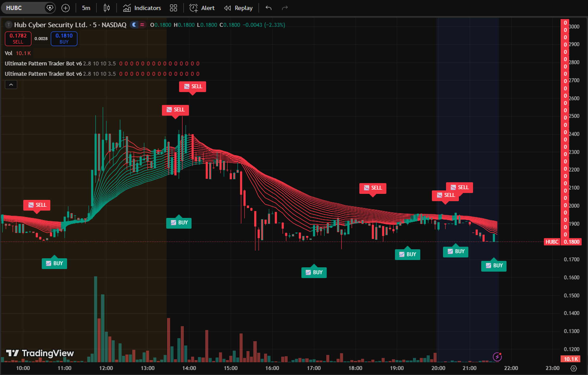Start bar Replay mode

[x=238, y=8]
